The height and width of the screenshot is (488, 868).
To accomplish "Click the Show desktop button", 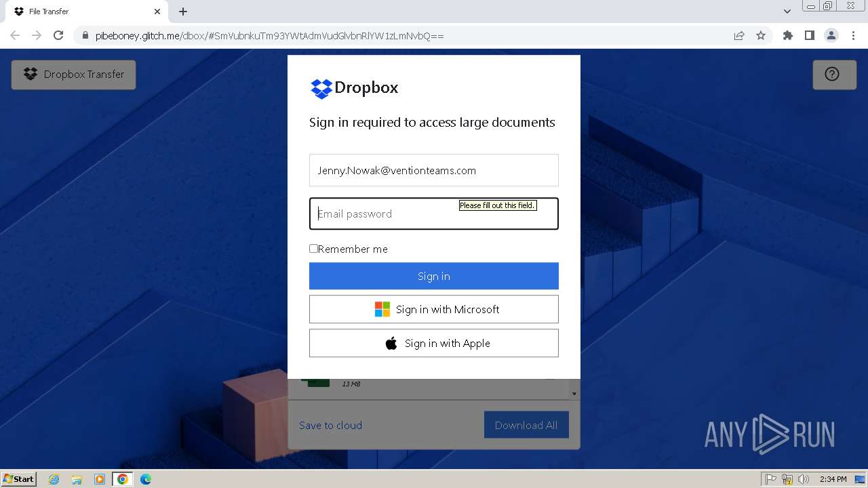I will pos(860,479).
